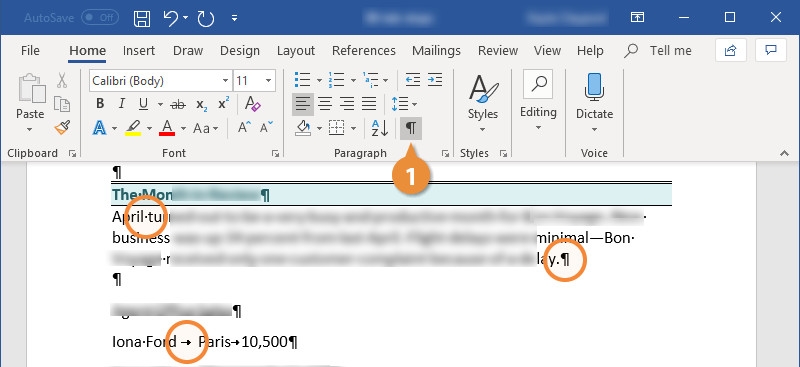Click the Shading paint bucket icon
800x367 pixels.
point(303,128)
